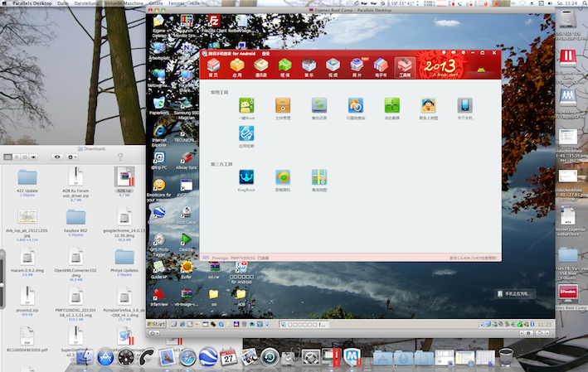Open the Windows Start button

coord(157,324)
